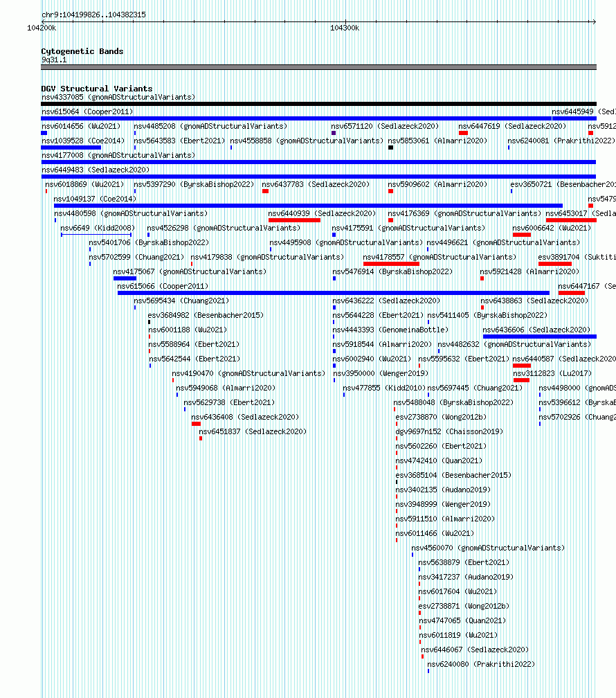
Task: Open nsv5702599 (Chuang2021) label
Action: (136, 258)
